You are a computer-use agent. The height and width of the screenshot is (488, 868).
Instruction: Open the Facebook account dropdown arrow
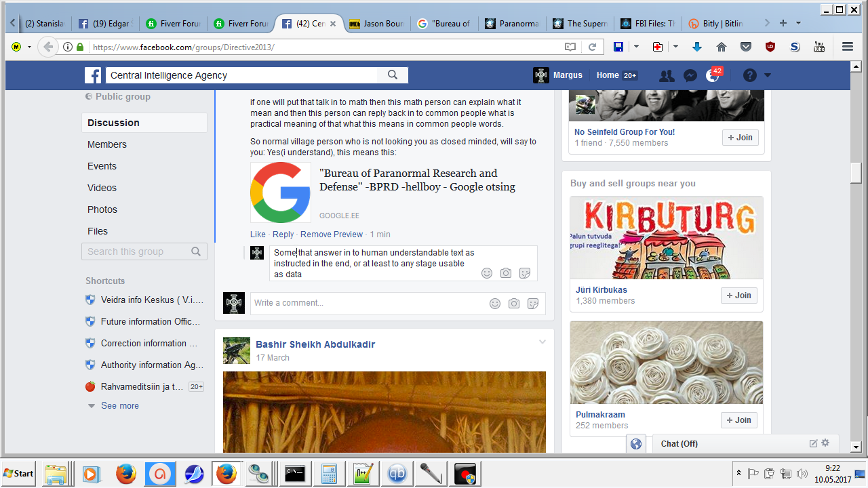point(768,75)
